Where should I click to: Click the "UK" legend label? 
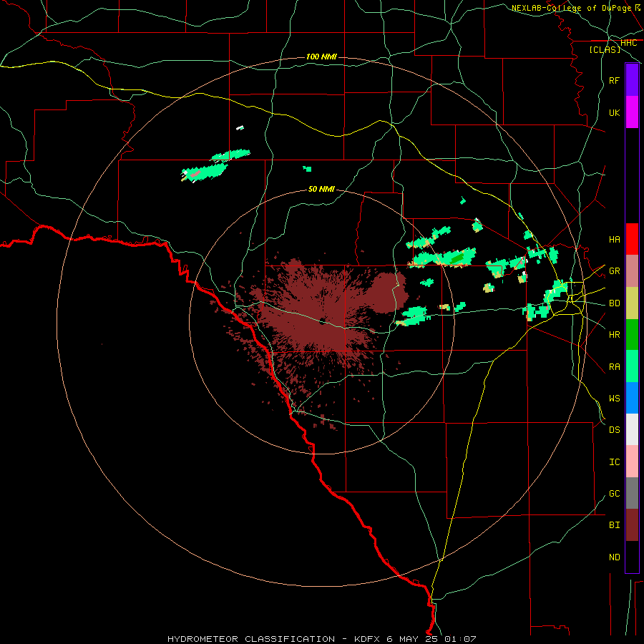point(614,112)
